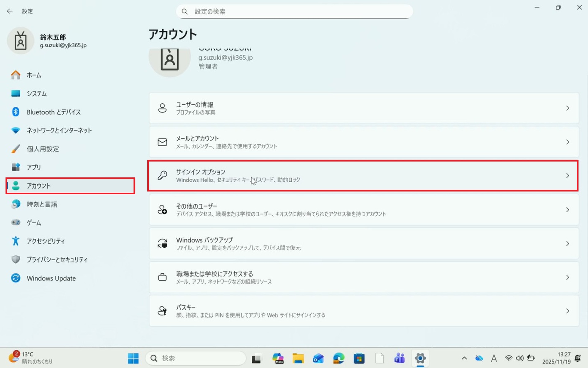Go to 時刻と言語 in the sidebar
The image size is (588, 368).
(42, 204)
